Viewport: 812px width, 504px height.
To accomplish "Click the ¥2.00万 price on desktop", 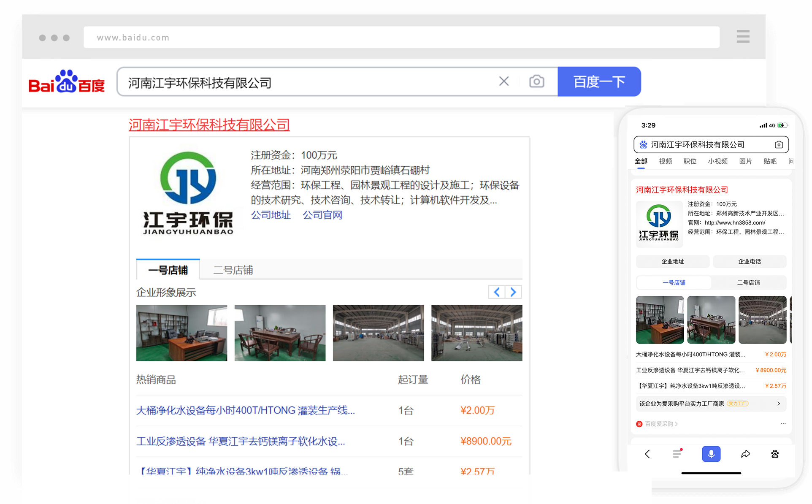I will point(477,410).
